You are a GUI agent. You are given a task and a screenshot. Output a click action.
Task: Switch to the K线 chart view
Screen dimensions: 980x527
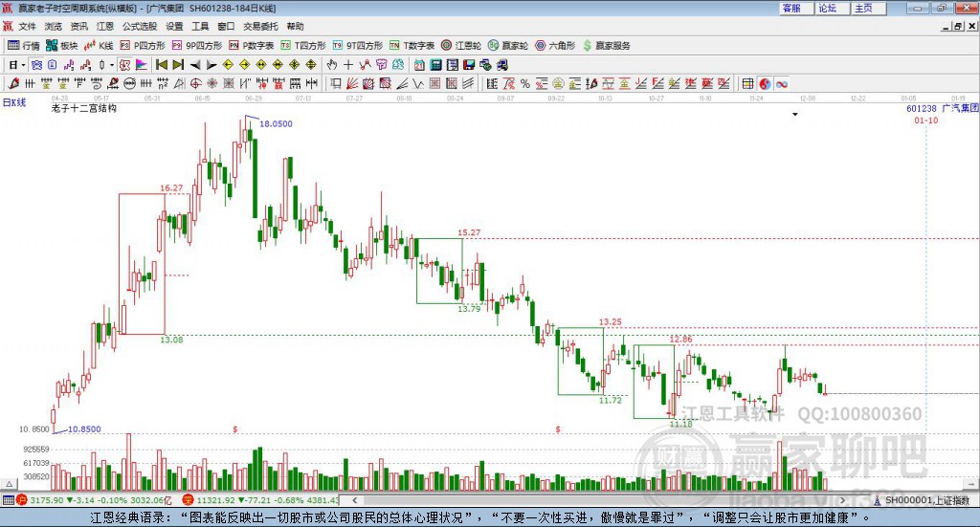(99, 46)
